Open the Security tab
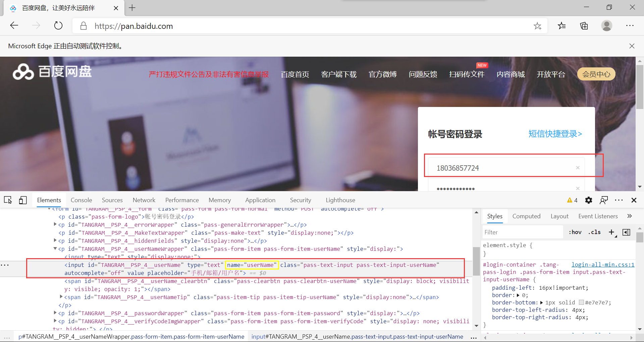 pos(301,200)
